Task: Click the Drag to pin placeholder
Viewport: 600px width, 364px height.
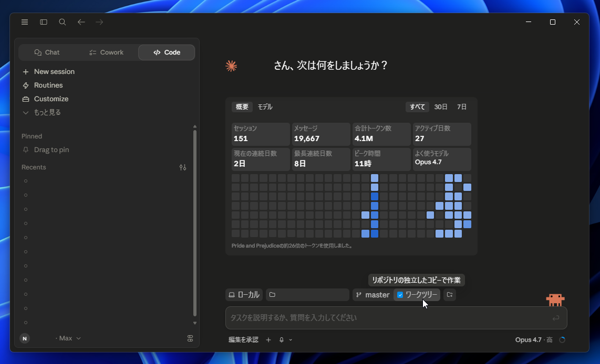Action: (x=46, y=150)
